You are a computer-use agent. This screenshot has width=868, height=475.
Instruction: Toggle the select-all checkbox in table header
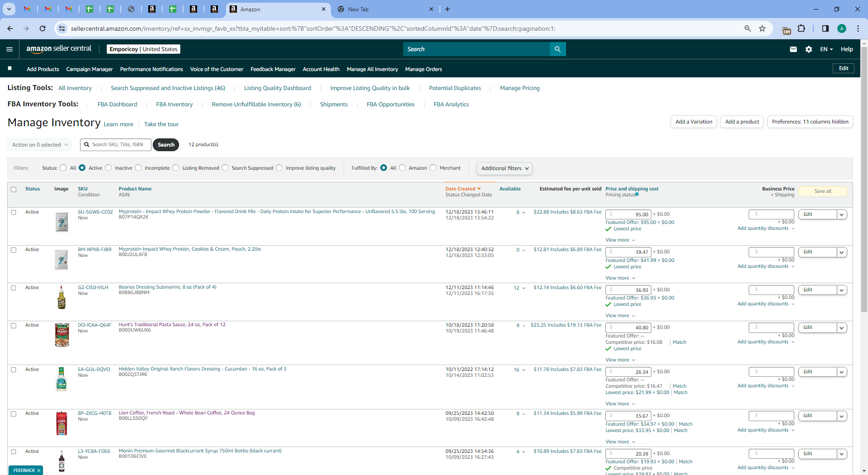tap(14, 190)
